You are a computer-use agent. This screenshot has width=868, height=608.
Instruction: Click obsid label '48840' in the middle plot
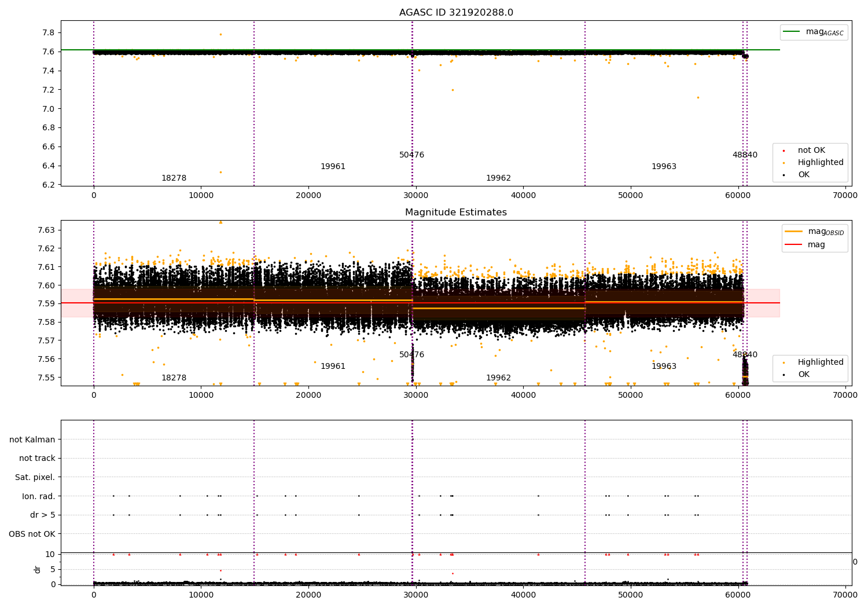point(745,355)
